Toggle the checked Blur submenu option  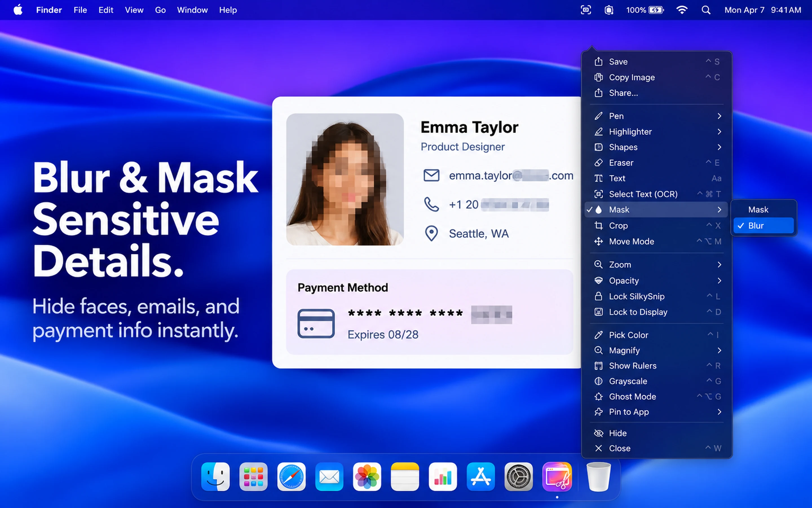point(763,225)
